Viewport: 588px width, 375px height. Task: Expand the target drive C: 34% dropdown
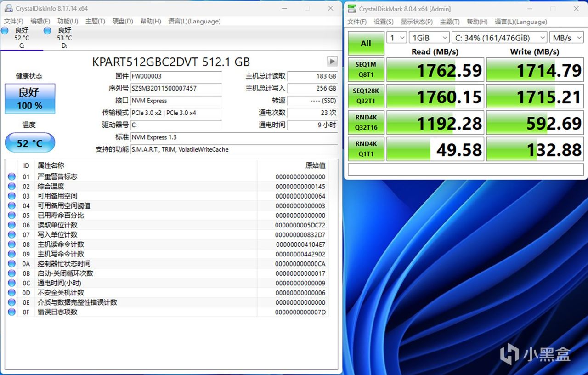tap(499, 38)
